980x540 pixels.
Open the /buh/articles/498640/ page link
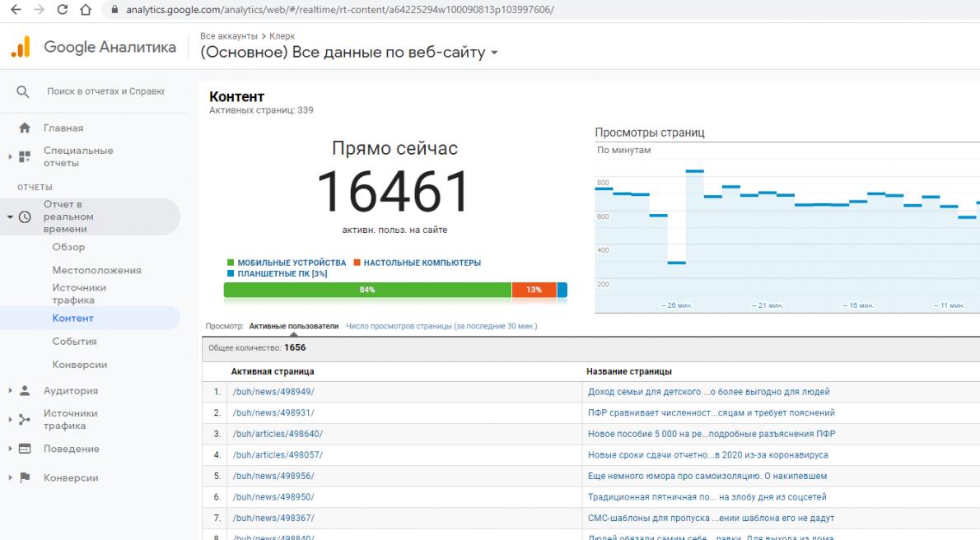pyautogui.click(x=278, y=434)
